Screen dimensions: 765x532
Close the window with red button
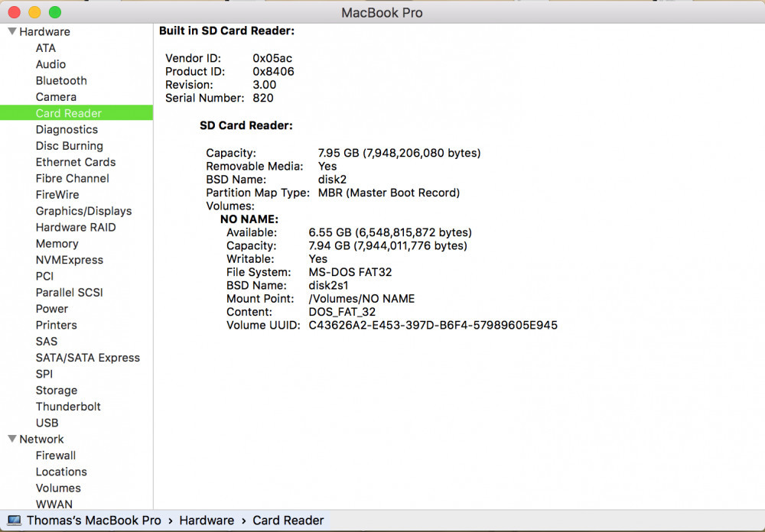pyautogui.click(x=14, y=12)
